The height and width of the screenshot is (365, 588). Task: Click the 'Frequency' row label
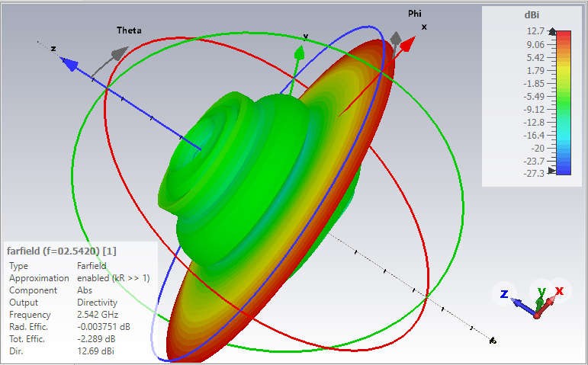coord(30,315)
